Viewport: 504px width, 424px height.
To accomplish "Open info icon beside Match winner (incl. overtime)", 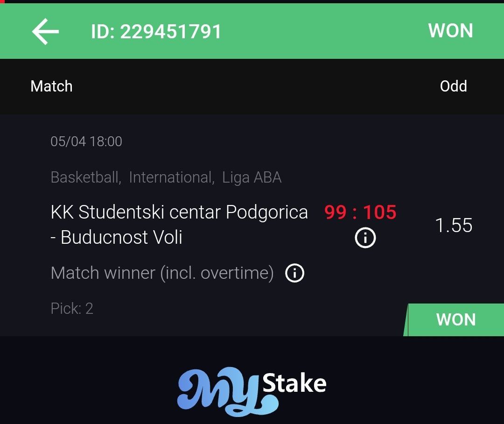I will pyautogui.click(x=294, y=273).
